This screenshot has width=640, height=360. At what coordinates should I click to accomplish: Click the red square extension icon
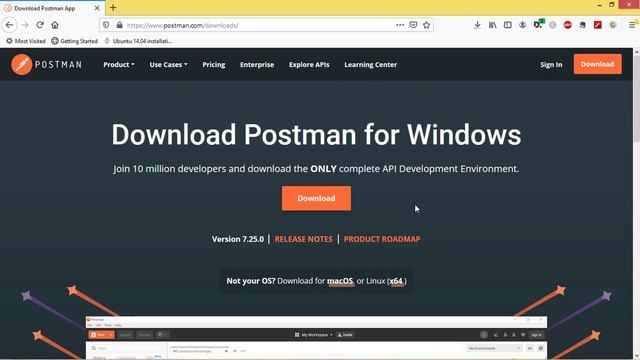pos(598,25)
